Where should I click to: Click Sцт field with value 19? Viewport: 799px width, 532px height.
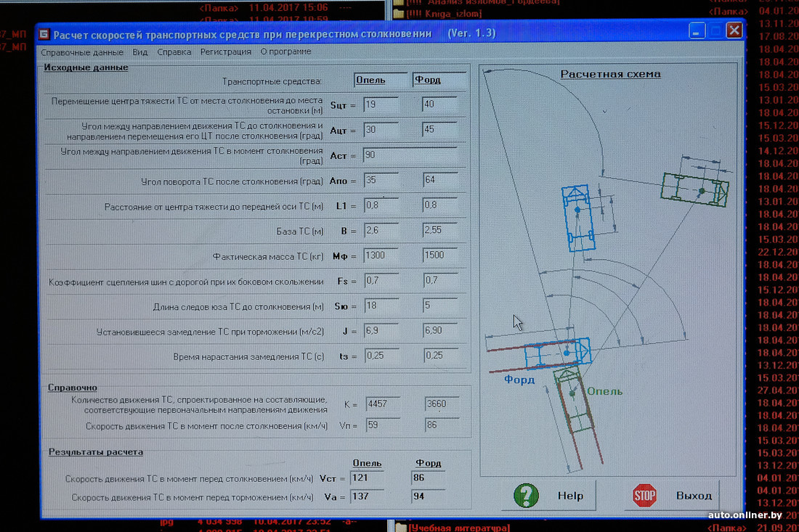coord(381,105)
